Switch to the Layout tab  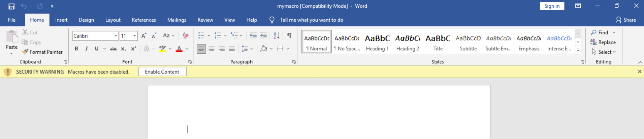[113, 20]
